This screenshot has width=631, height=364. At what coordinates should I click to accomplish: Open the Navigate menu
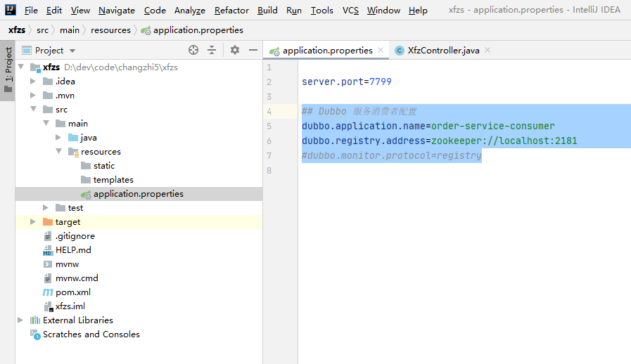(x=117, y=11)
